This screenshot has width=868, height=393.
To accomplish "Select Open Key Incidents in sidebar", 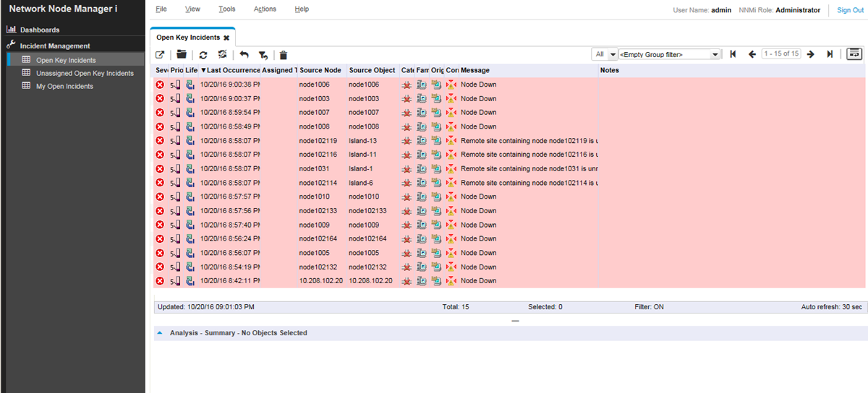I will (x=66, y=60).
